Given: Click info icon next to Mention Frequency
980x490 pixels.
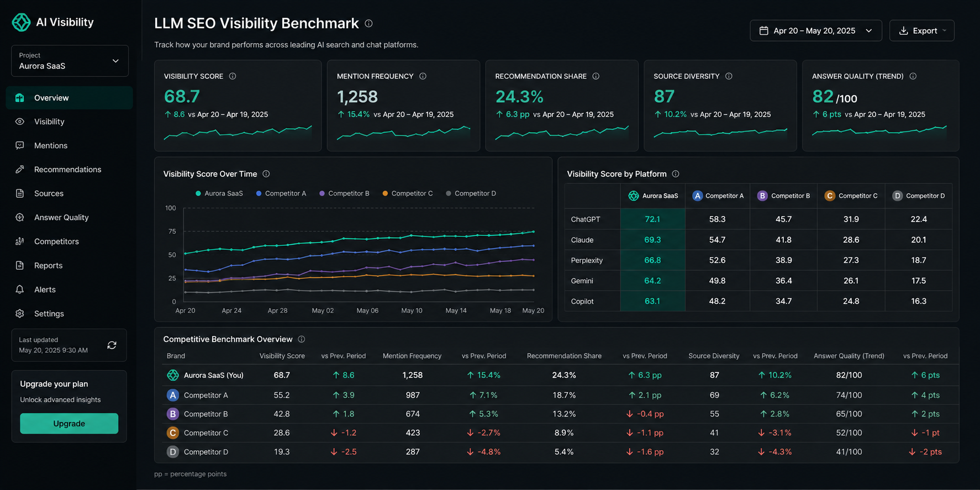Looking at the screenshot, I should pos(423,76).
